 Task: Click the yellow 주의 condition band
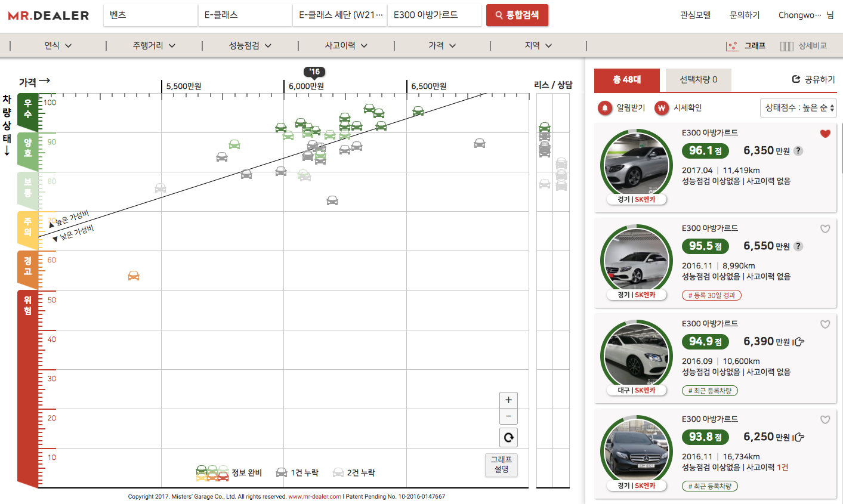[27, 230]
